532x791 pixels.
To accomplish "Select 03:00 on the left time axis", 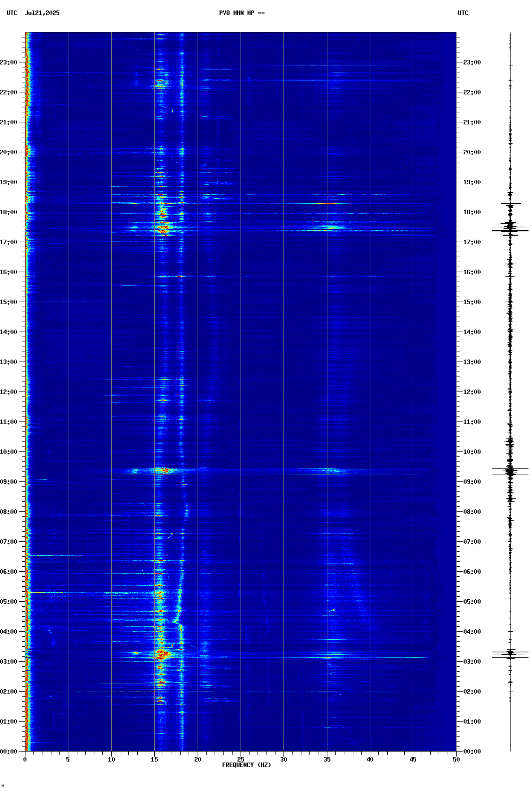I will point(8,662).
